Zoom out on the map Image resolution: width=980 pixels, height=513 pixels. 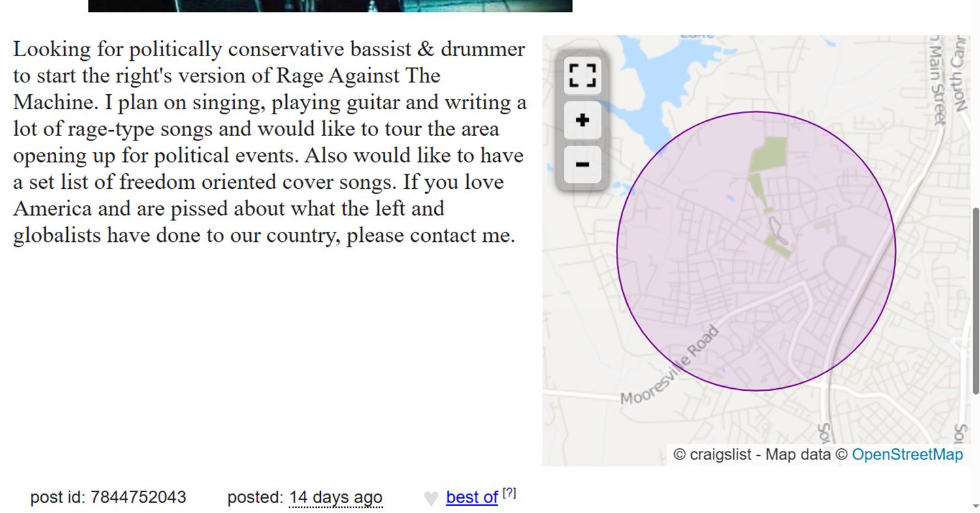[582, 164]
